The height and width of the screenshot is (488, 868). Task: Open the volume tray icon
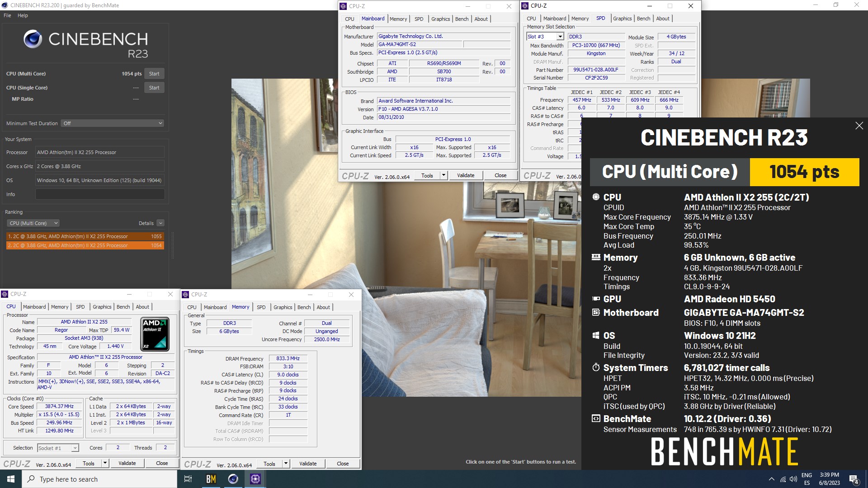click(x=793, y=479)
